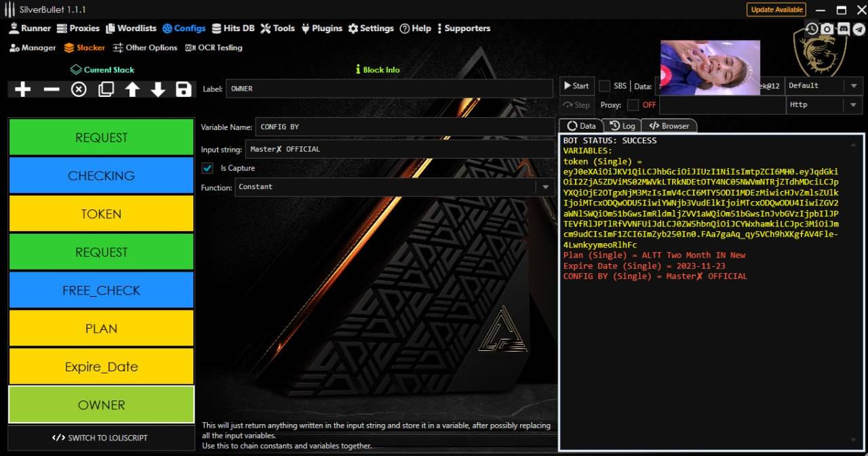
Task: Open the Runner section
Action: [30, 28]
